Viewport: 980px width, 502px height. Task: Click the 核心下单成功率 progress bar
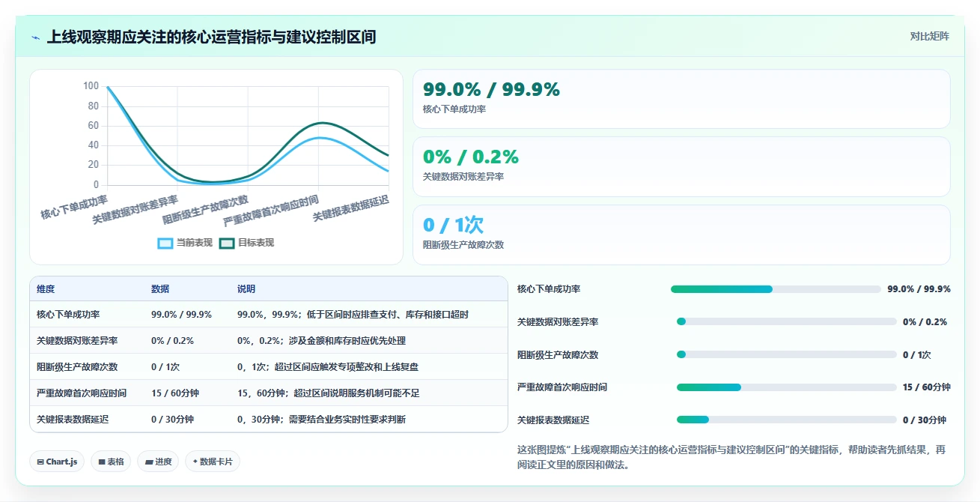(776, 289)
